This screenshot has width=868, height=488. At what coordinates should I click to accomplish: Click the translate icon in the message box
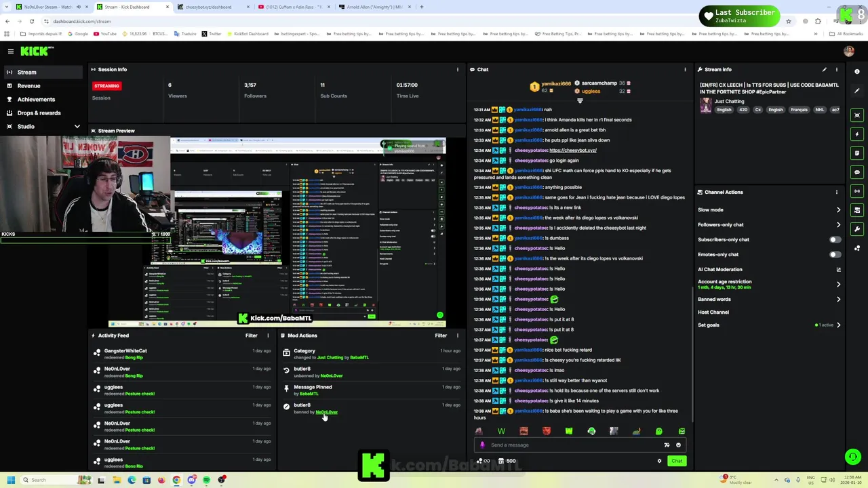click(667, 445)
